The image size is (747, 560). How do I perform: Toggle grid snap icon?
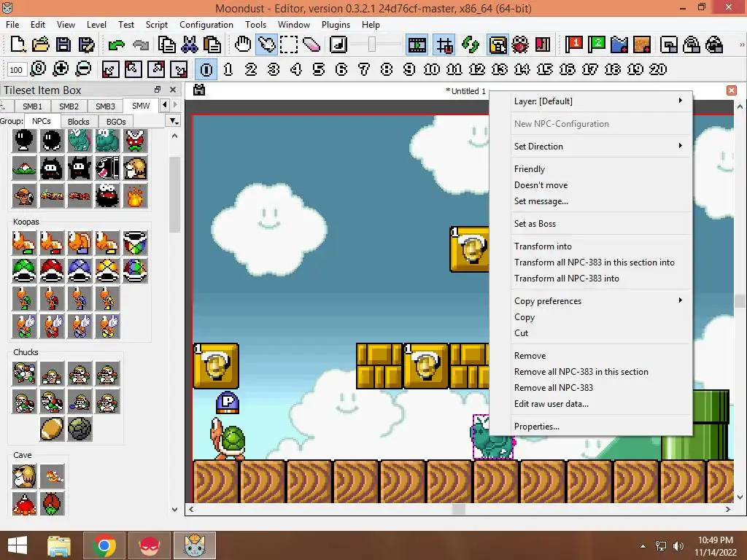click(x=444, y=44)
